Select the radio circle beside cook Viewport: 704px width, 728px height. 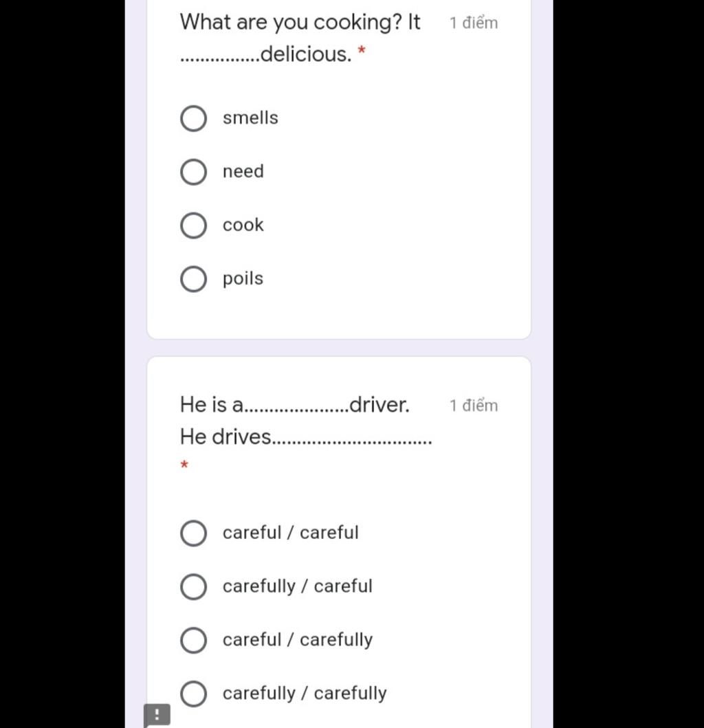[x=193, y=225]
